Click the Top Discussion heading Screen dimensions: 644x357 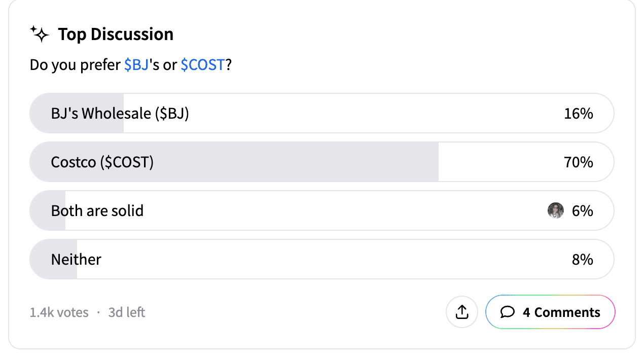point(116,34)
